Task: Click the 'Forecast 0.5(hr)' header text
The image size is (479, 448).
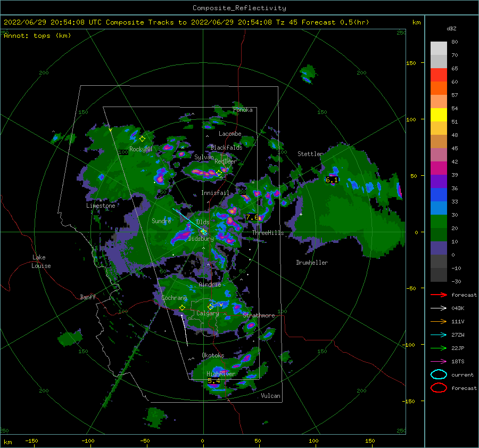Action: click(x=335, y=22)
